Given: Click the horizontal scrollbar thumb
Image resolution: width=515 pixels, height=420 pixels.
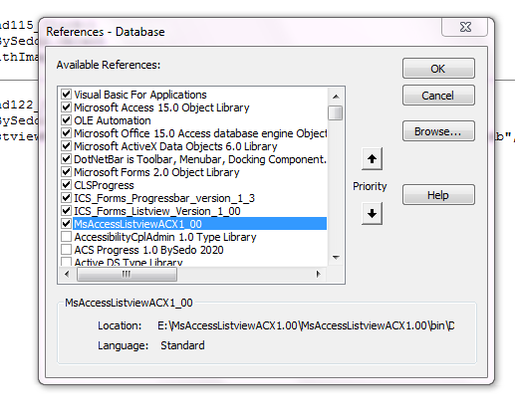Looking at the screenshot, I should click(127, 274).
